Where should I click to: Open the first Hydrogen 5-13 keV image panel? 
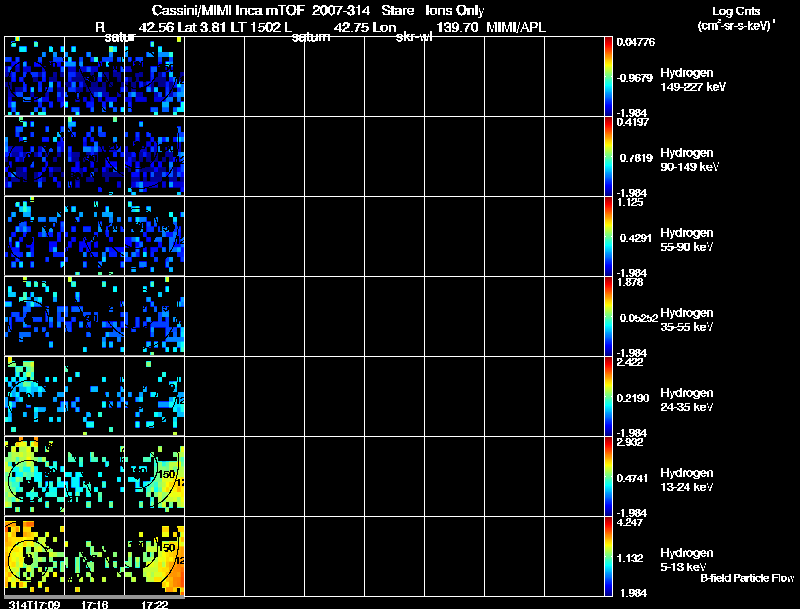(34, 556)
